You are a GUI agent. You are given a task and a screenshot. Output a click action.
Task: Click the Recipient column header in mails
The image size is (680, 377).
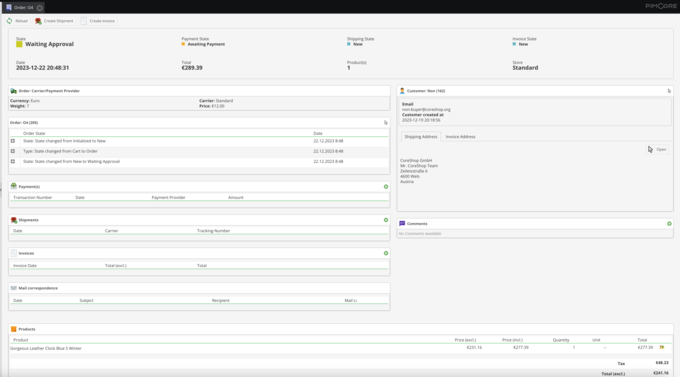tap(221, 300)
